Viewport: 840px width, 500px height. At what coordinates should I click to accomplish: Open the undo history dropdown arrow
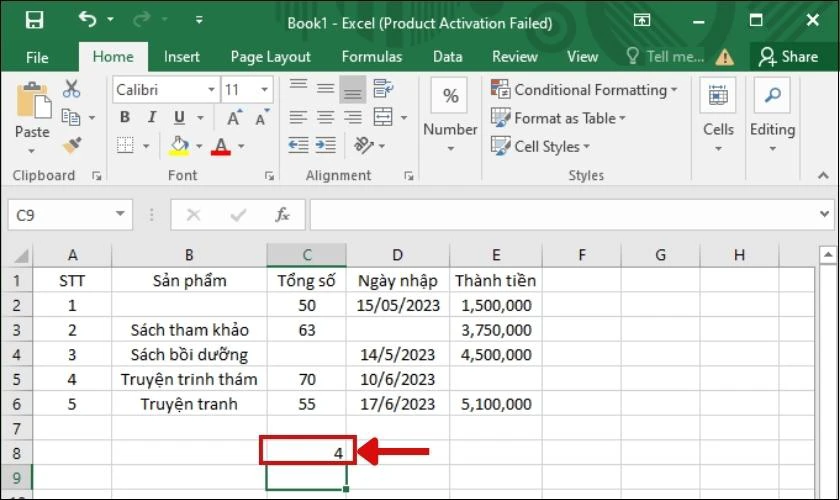110,20
